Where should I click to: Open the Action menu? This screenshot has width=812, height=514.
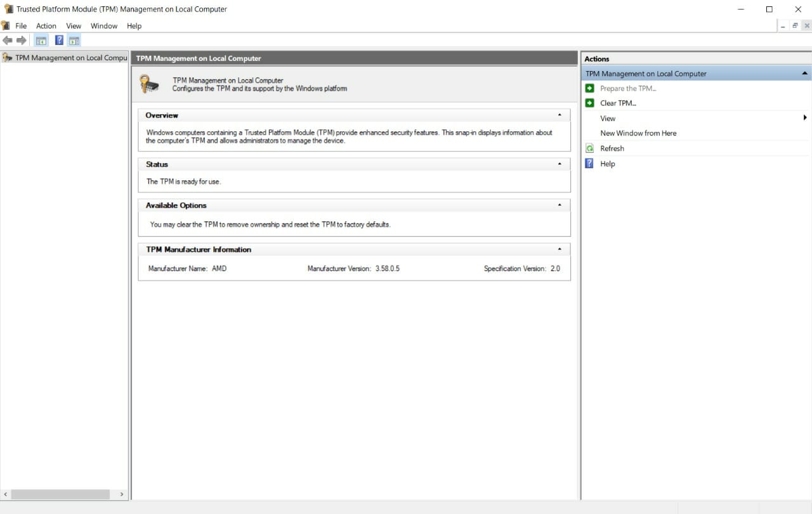(x=46, y=26)
